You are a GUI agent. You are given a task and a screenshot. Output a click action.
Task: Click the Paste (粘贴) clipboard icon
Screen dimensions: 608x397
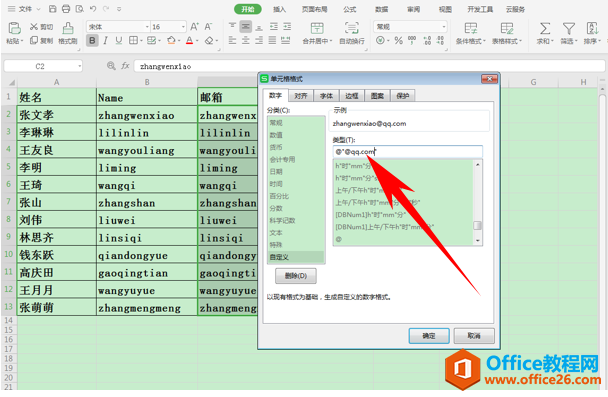pyautogui.click(x=14, y=28)
